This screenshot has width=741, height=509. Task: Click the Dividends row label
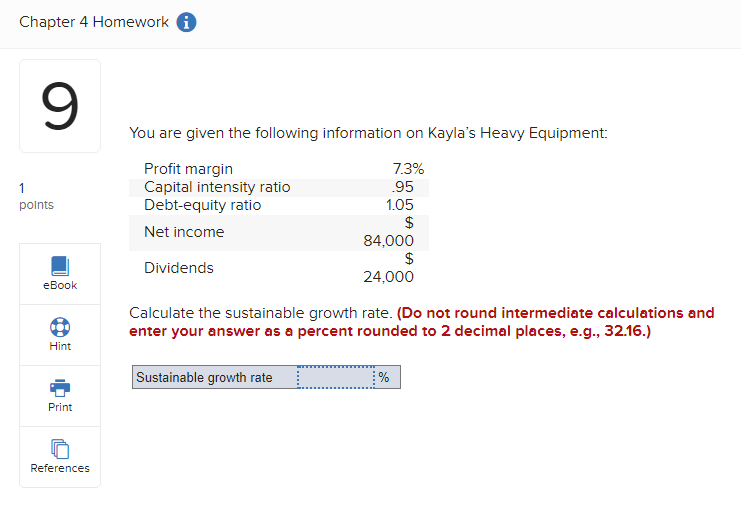click(179, 268)
